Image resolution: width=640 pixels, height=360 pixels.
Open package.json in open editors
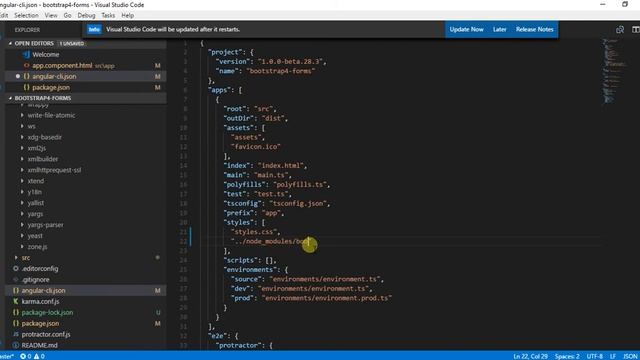51,88
